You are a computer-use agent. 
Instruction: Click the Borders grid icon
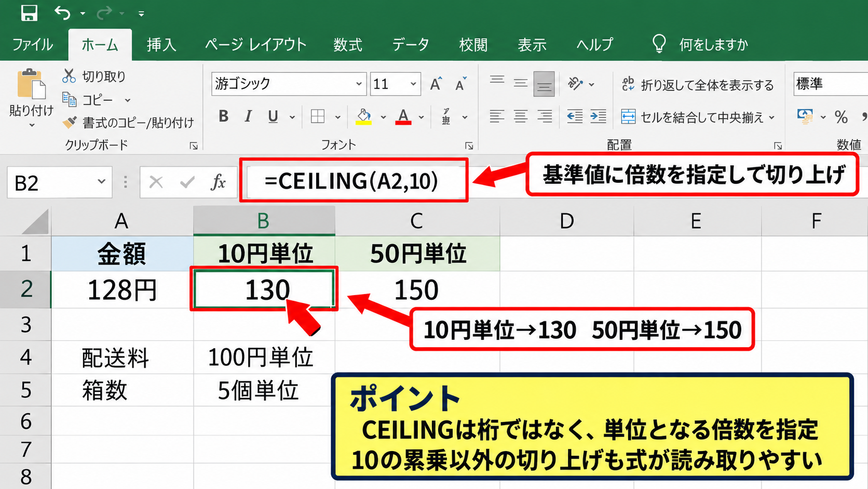[x=318, y=116]
